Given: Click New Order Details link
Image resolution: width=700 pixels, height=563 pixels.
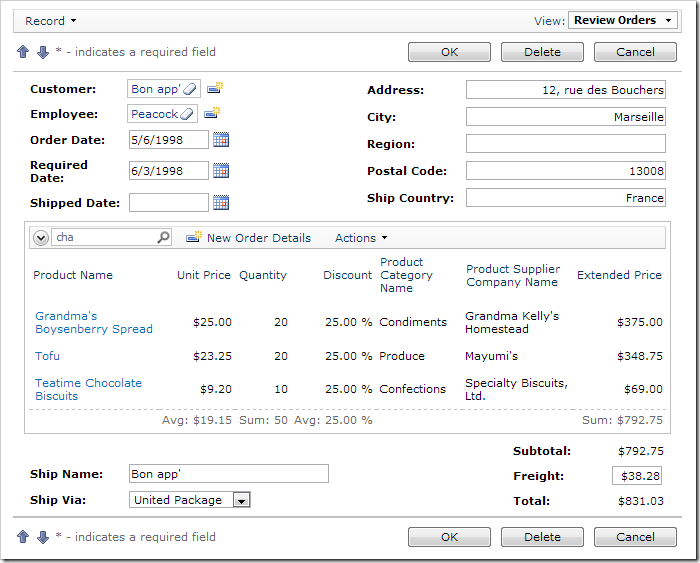Looking at the screenshot, I should [x=259, y=238].
